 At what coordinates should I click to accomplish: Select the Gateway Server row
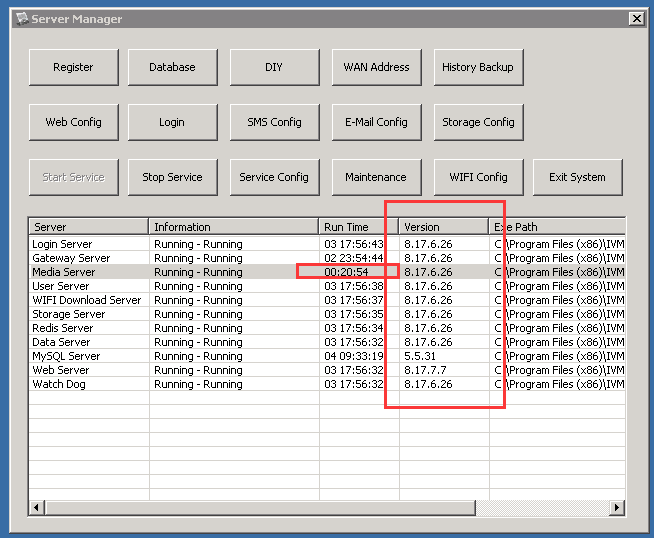[327, 258]
